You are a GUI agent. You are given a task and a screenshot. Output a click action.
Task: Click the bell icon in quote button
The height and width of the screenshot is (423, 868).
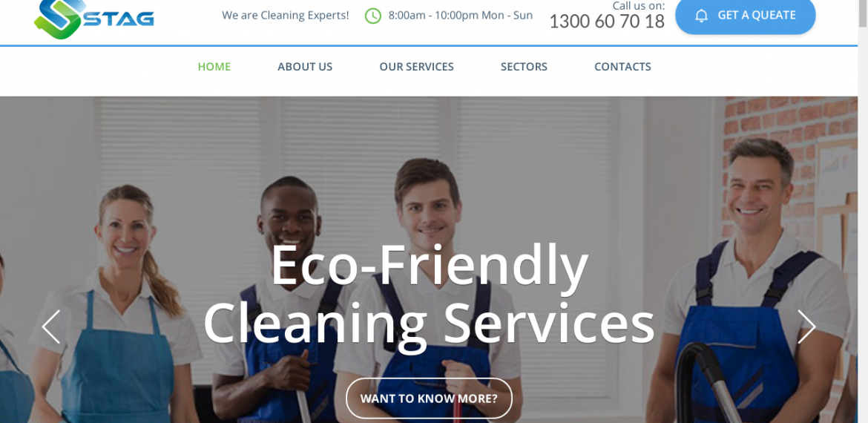(701, 16)
